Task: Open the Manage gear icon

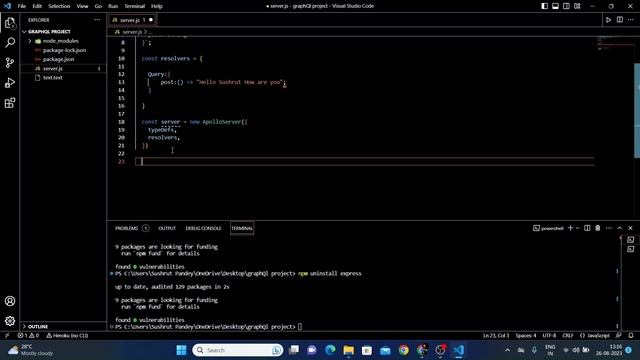Action: [x=10, y=321]
